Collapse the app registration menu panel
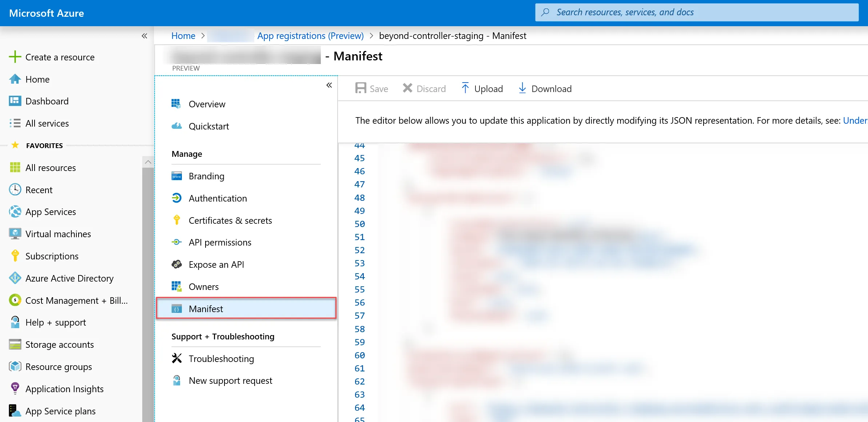The image size is (868, 422). (329, 85)
